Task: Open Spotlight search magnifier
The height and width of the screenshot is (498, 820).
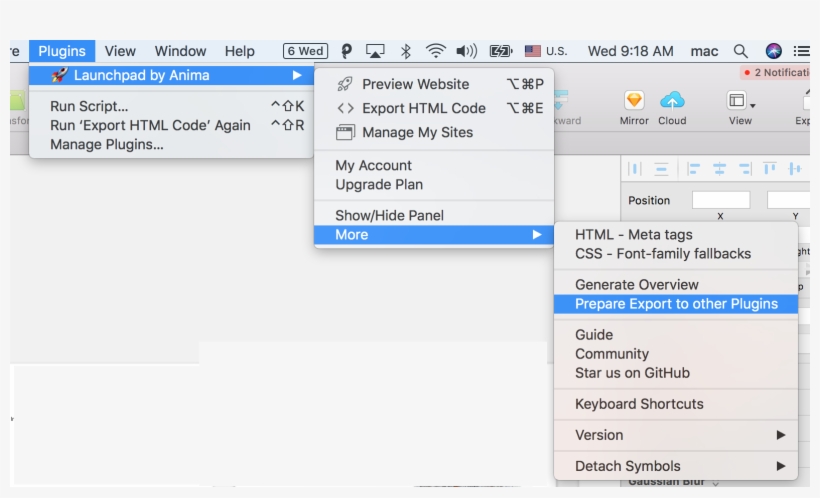Action: click(741, 51)
